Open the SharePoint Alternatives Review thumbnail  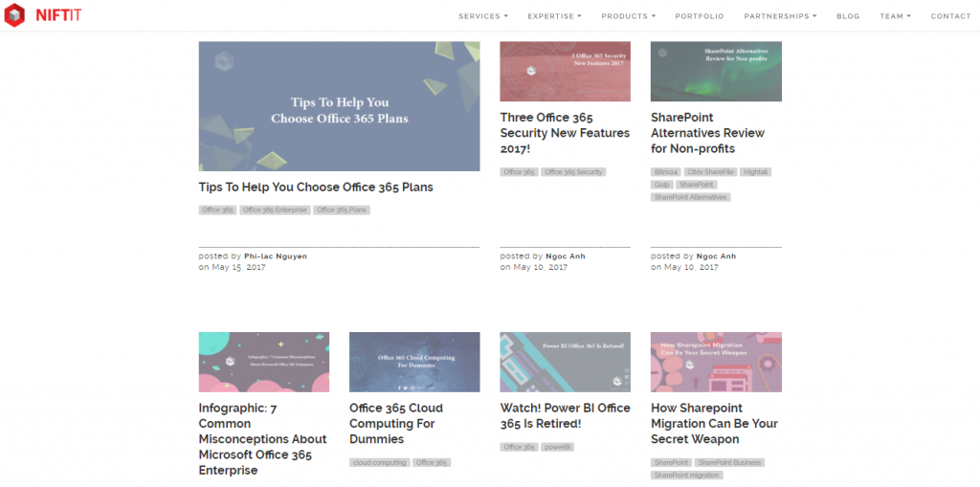[x=716, y=71]
